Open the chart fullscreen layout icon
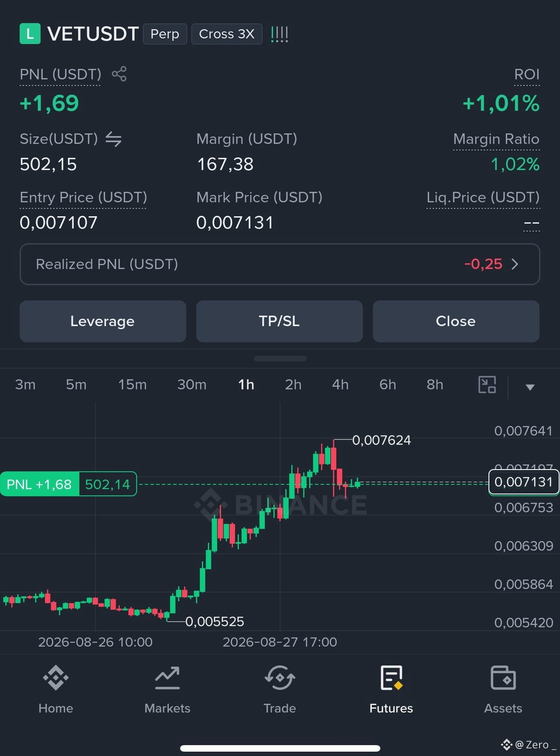This screenshot has width=560, height=756. pyautogui.click(x=487, y=385)
